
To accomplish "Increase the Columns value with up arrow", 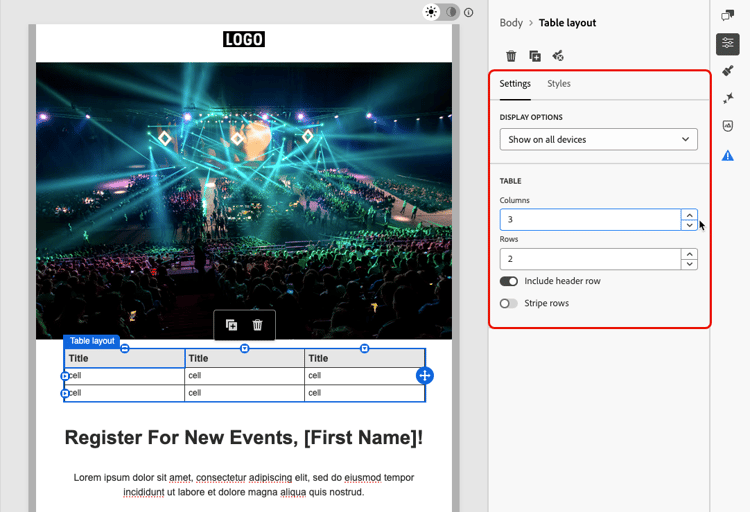I will point(689,215).
